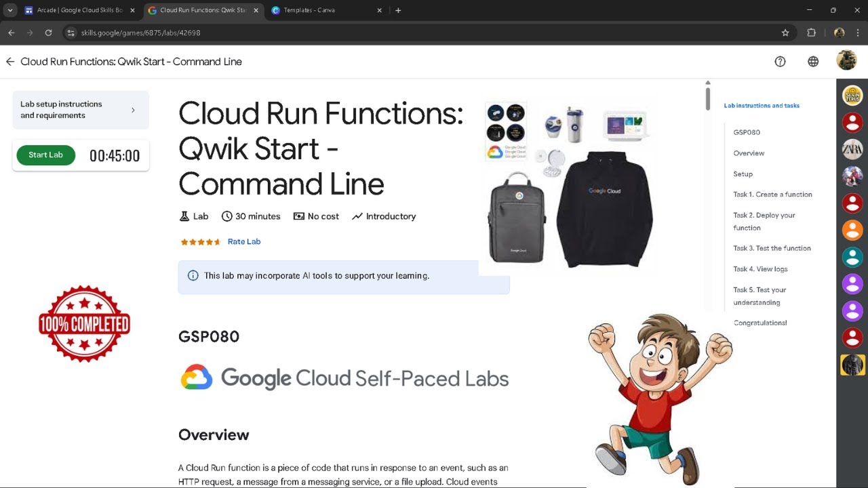Click the Google Cloud Self-Paced Labs logo

tap(344, 378)
